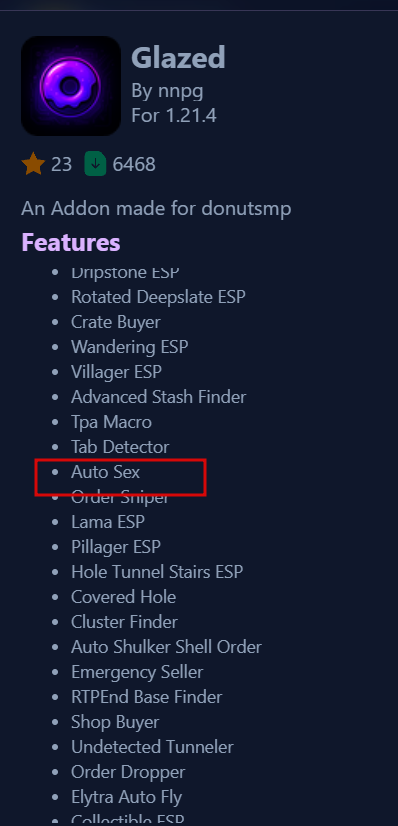Click the Villager ESP list item
The image size is (398, 826).
coord(116,372)
